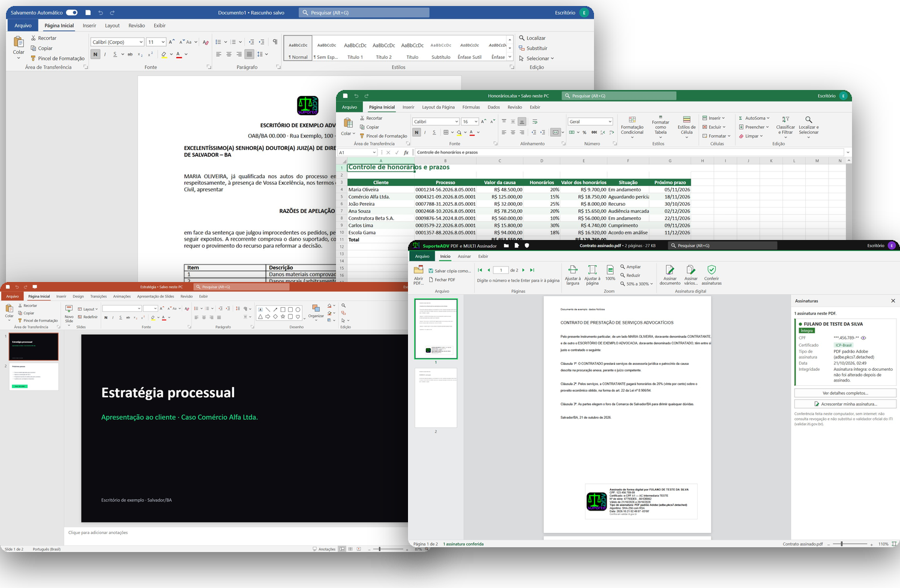Click Localizar e Selecionar in Excel
Image resolution: width=900 pixels, height=588 pixels.
[x=808, y=127]
